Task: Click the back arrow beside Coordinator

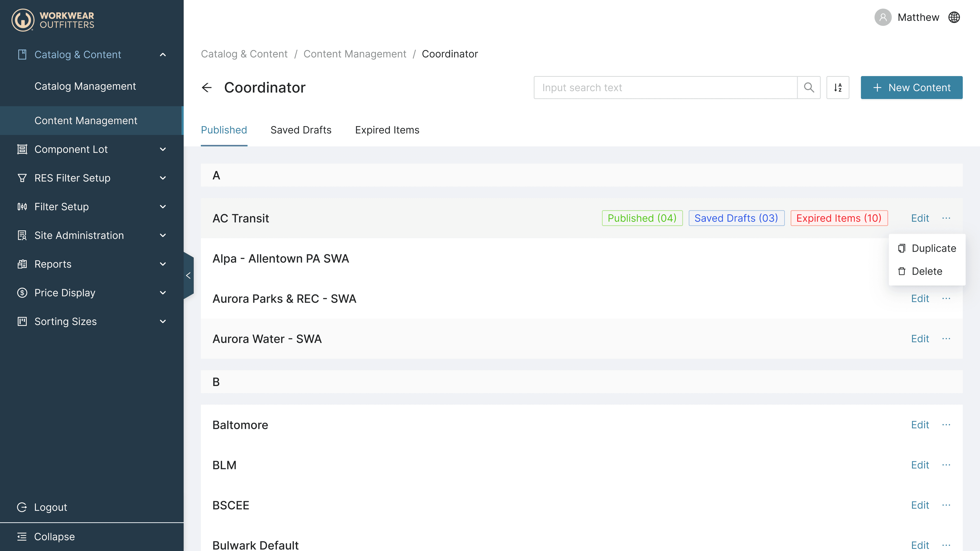Action: tap(206, 88)
